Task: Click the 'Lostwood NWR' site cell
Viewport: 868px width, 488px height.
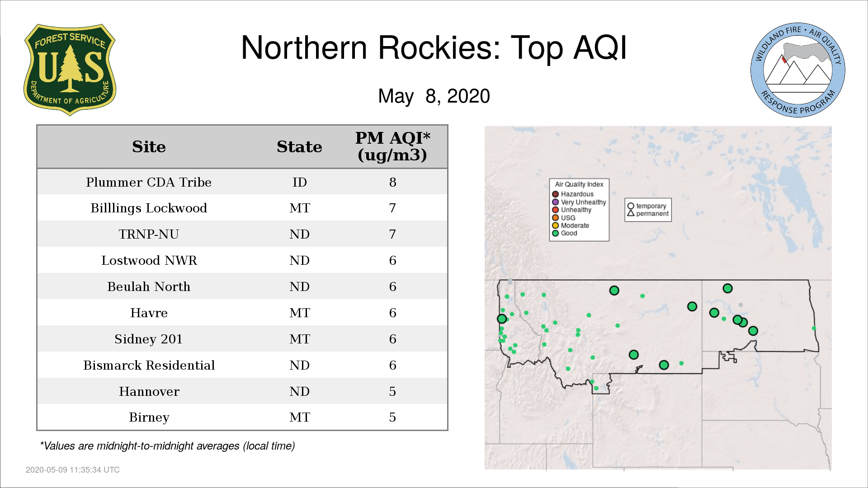Action: 149,260
